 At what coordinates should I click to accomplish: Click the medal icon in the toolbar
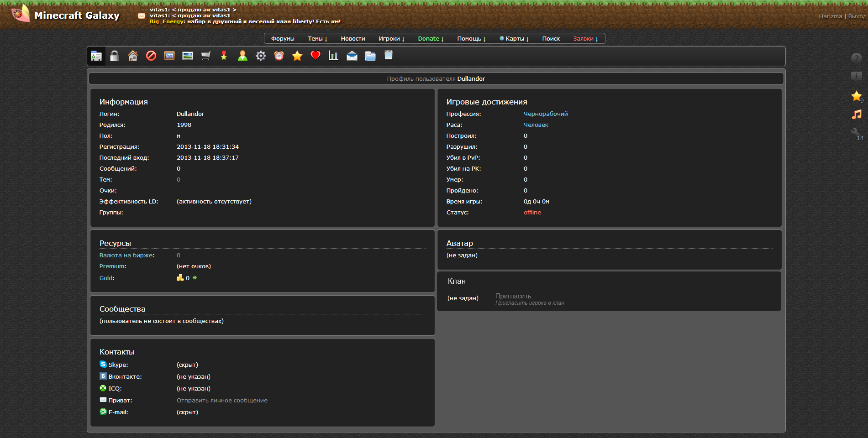(x=224, y=56)
